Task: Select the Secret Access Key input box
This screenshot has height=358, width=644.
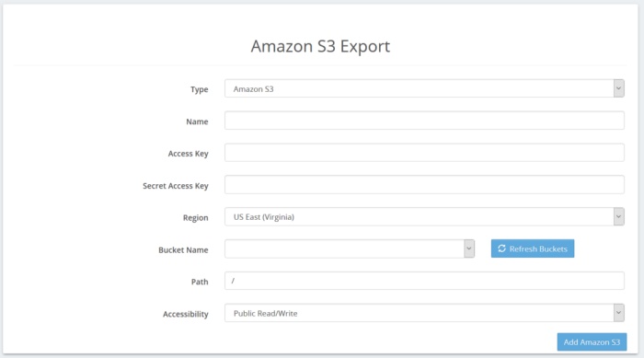Action: click(424, 185)
